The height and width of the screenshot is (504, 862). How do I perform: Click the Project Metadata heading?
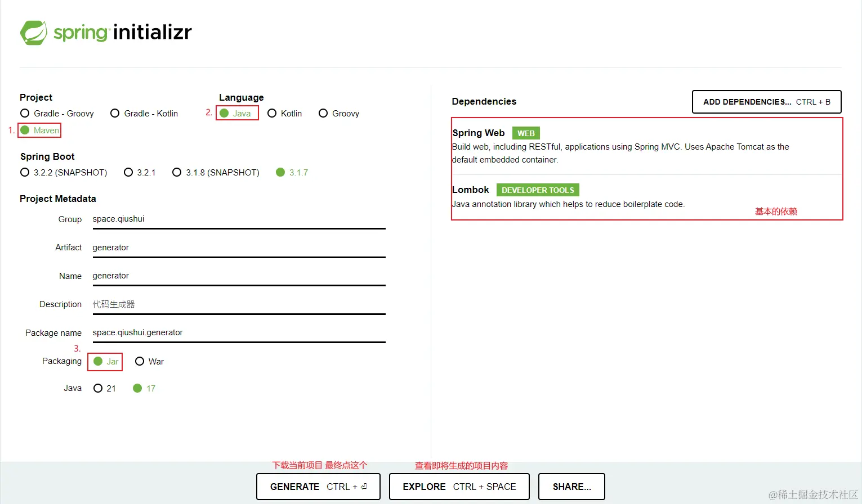click(x=57, y=199)
